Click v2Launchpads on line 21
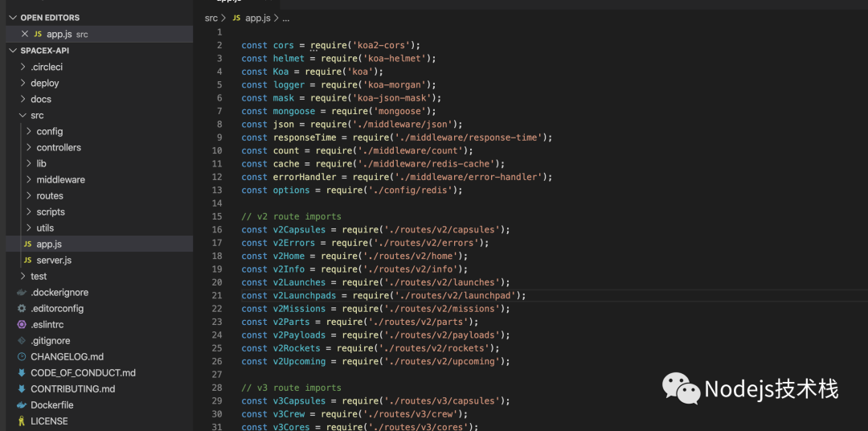 305,295
